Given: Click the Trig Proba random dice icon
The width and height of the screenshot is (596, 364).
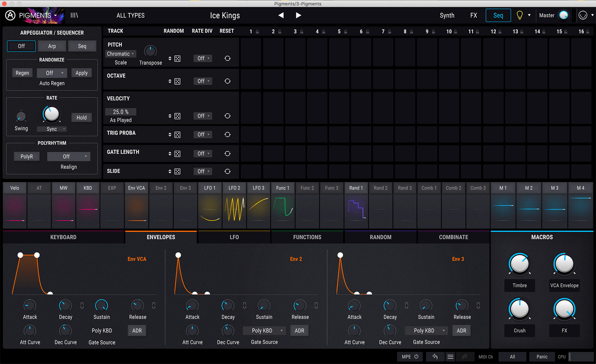Looking at the screenshot, I should pyautogui.click(x=177, y=135).
